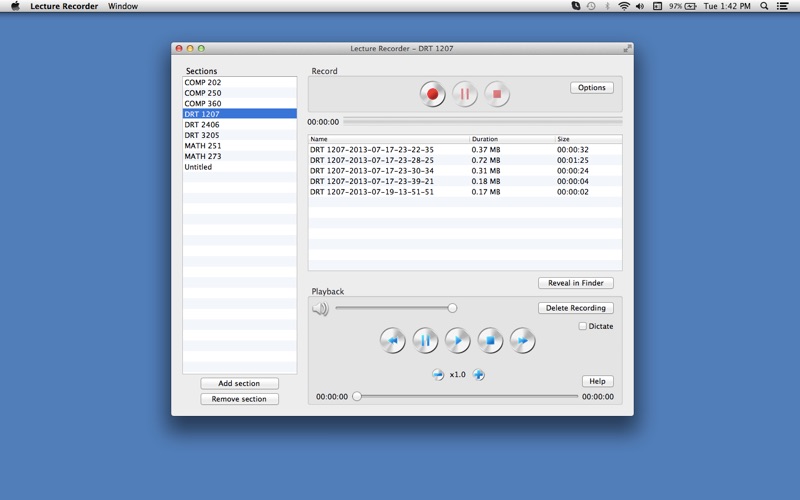This screenshot has width=800, height=500.
Task: Select the MATH 251 section
Action: click(203, 146)
